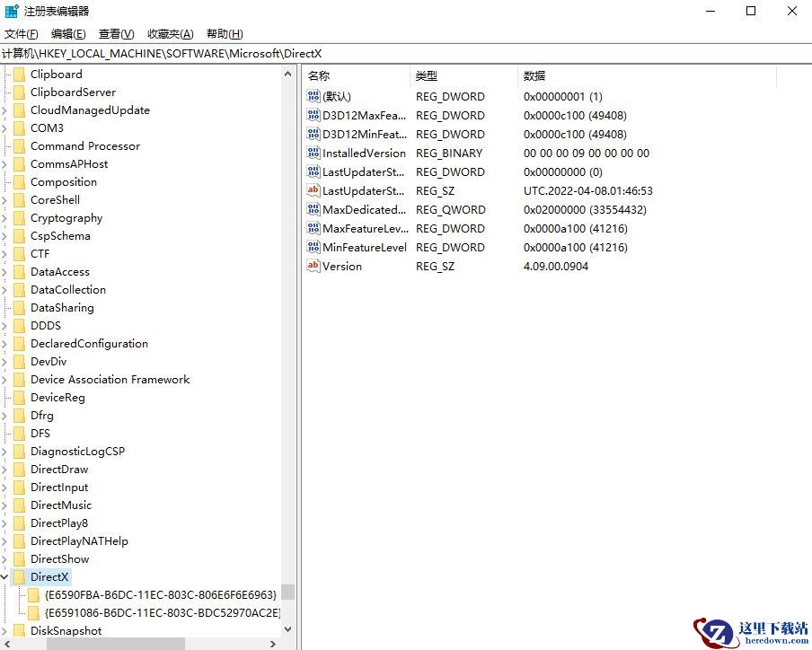Image resolution: width=812 pixels, height=650 pixels.
Task: Open the 文件(F) menu
Action: (x=22, y=34)
